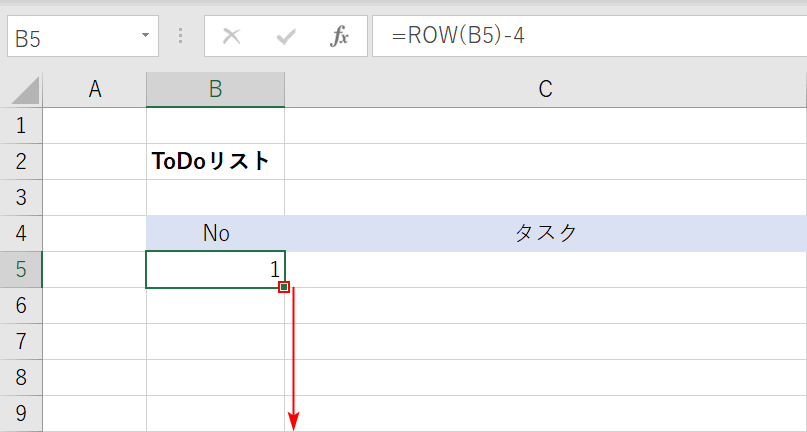The image size is (807, 432).
Task: Open the Insert Function dialog
Action: (x=340, y=37)
